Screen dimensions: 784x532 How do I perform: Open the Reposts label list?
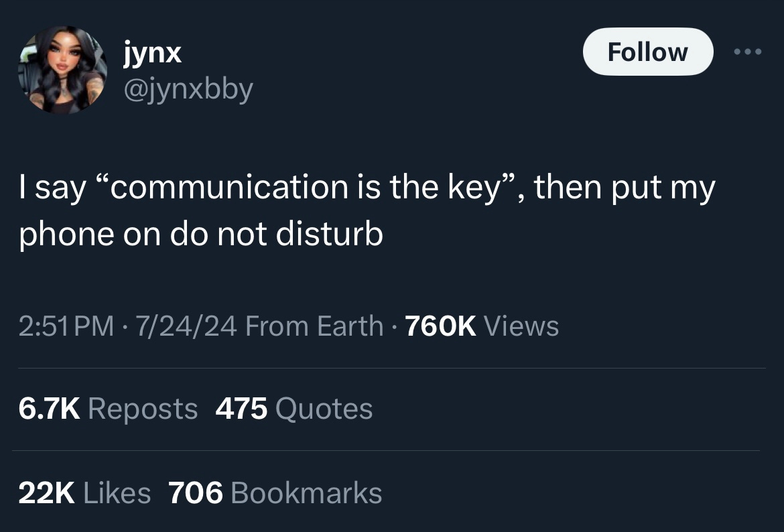pos(143,409)
